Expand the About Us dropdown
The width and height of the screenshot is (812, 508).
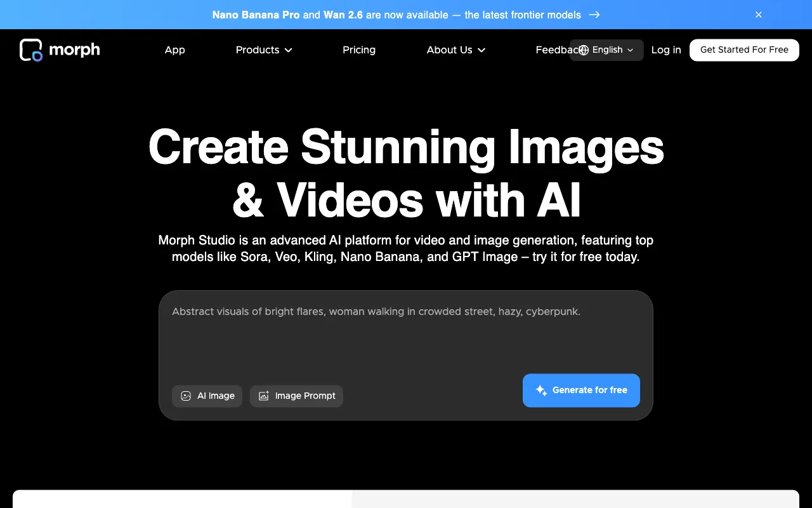pos(456,50)
